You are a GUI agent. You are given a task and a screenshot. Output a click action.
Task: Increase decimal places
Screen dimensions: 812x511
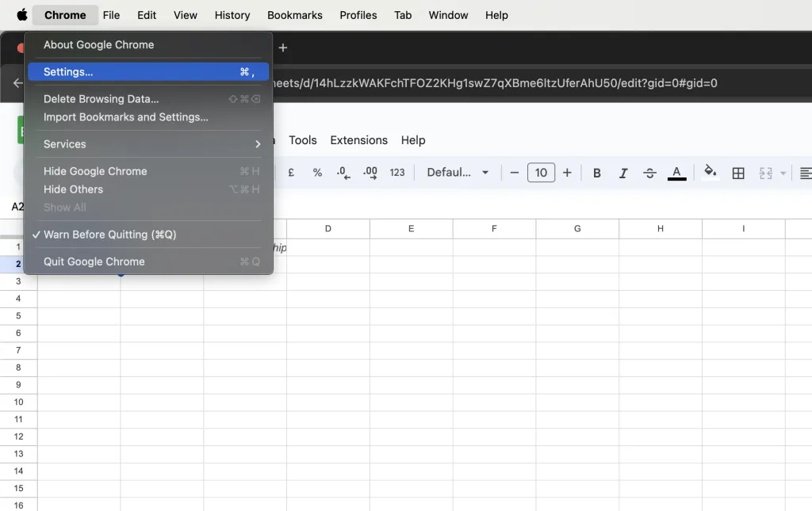[370, 172]
